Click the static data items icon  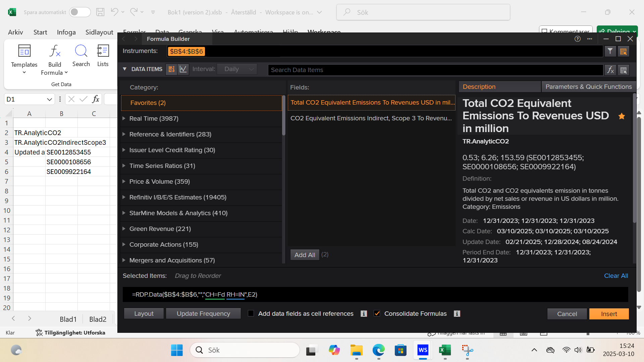pos(171,69)
